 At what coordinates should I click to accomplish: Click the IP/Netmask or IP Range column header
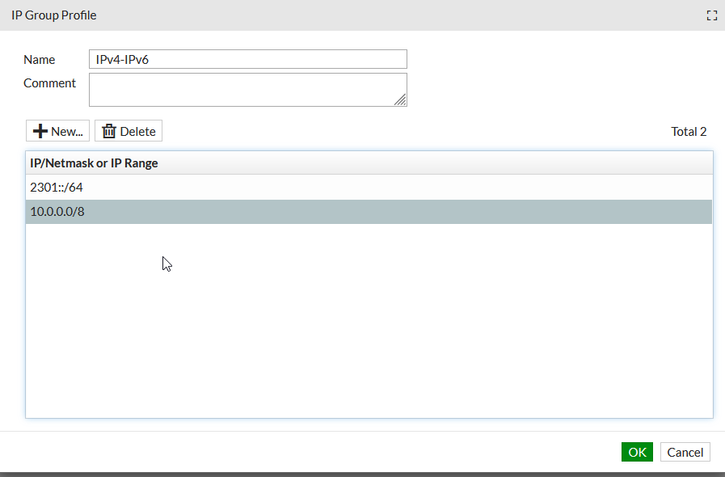[x=94, y=163]
